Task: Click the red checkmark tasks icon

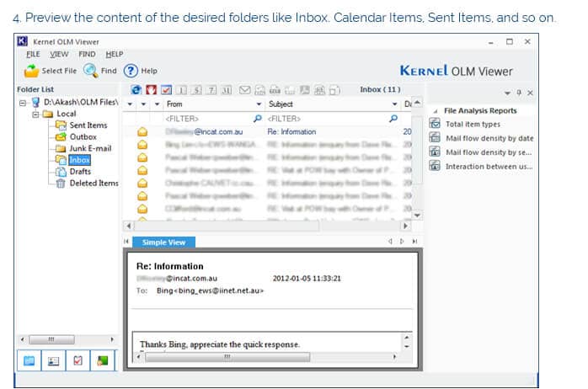Action: tap(166, 89)
